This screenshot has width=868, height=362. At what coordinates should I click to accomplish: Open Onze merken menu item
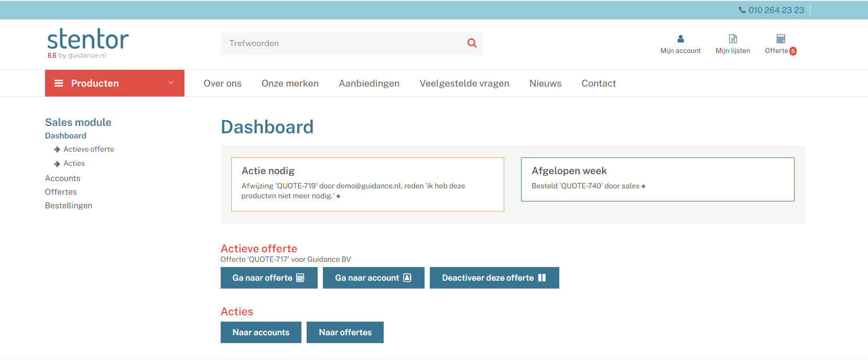pos(290,83)
